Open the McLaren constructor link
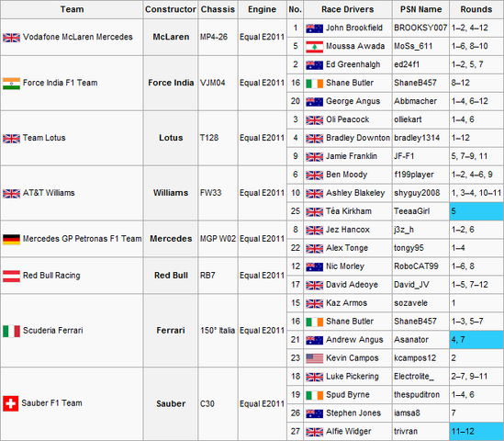Image resolution: width=504 pixels, height=441 pixels. [x=171, y=37]
